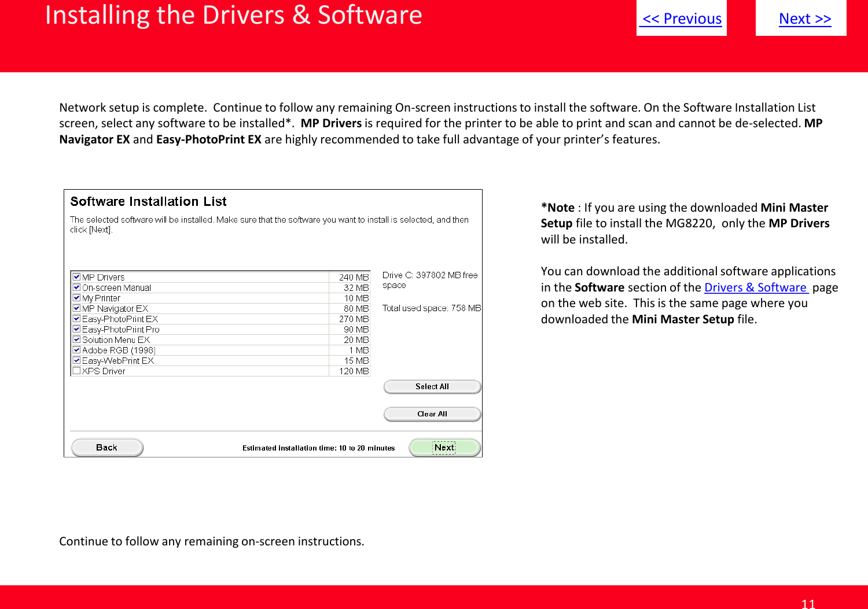Click the 20 MB size value
This screenshot has width=868, height=609.
(356, 340)
